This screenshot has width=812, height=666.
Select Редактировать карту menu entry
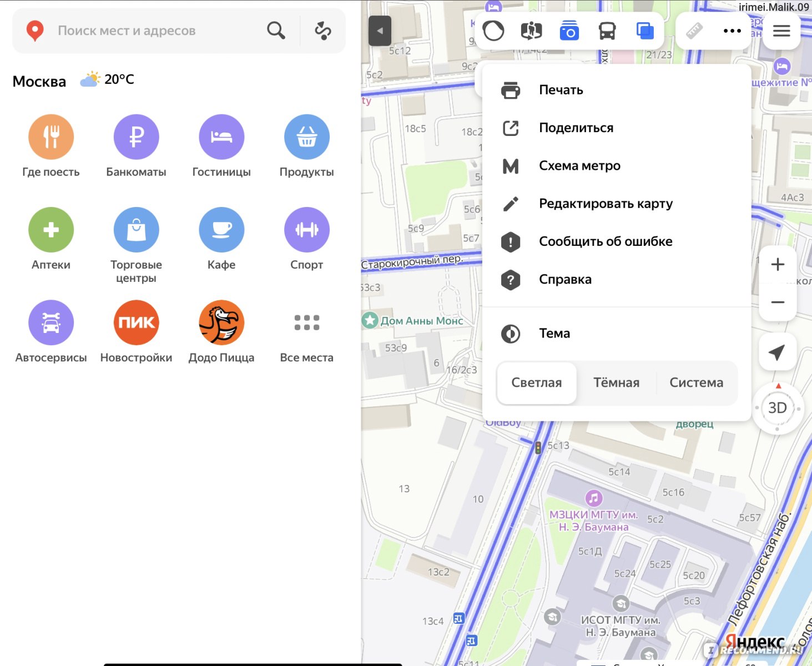coord(617,204)
